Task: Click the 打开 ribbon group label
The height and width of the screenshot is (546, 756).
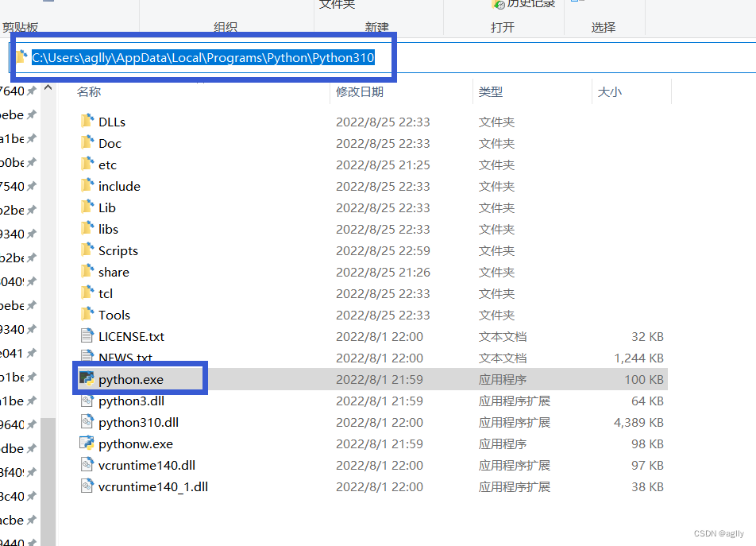Action: click(503, 28)
